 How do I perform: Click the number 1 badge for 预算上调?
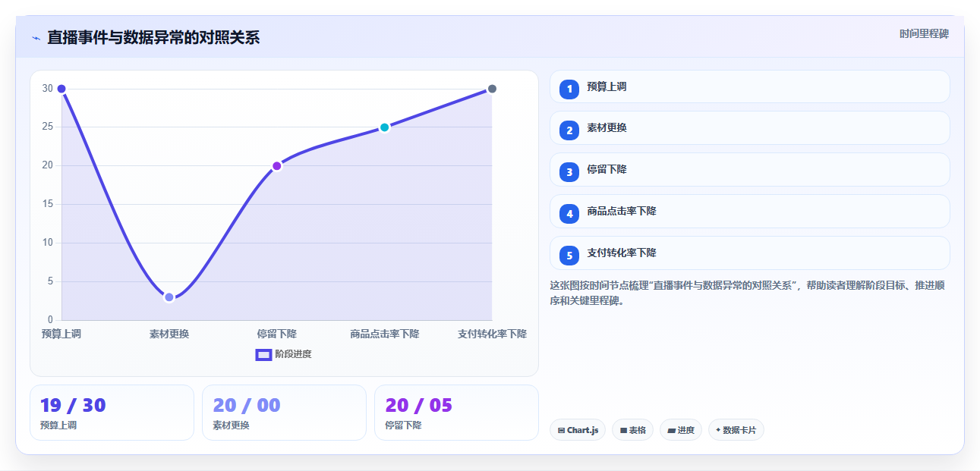pyautogui.click(x=569, y=89)
